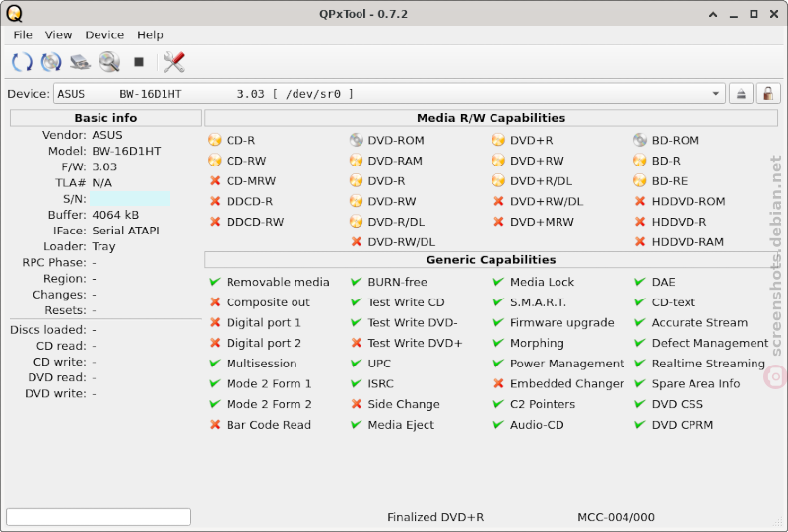This screenshot has width=788, height=532.
Task: Click the DVD-RW/DL label
Action: [402, 242]
